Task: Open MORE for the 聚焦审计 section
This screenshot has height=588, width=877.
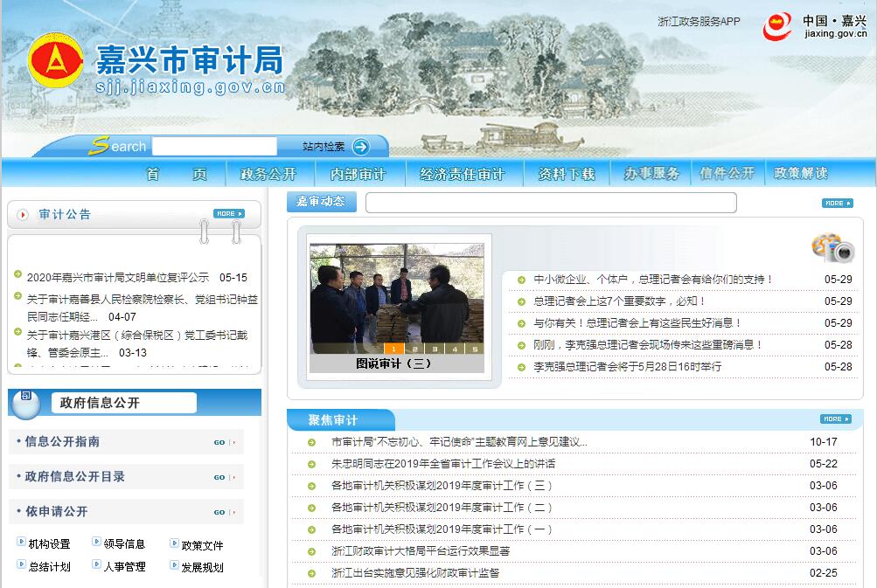Action: pos(836,419)
